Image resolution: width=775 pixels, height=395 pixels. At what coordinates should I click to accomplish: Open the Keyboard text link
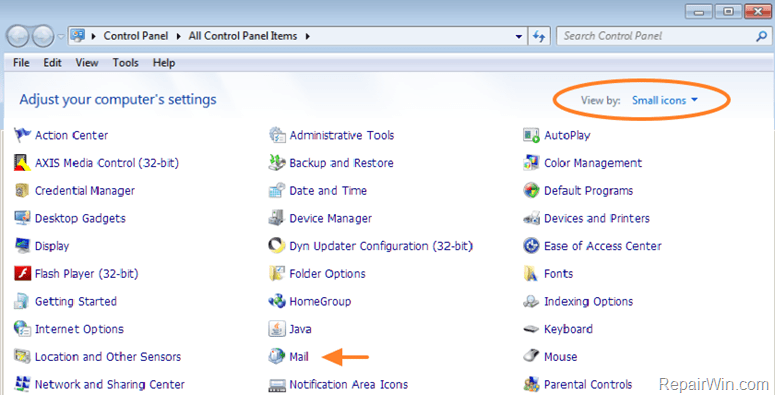568,329
